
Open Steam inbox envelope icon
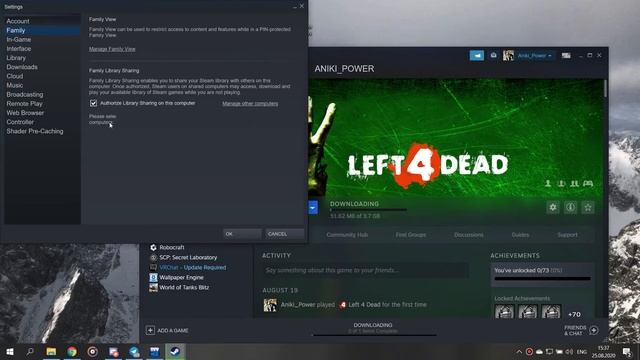[493, 56]
